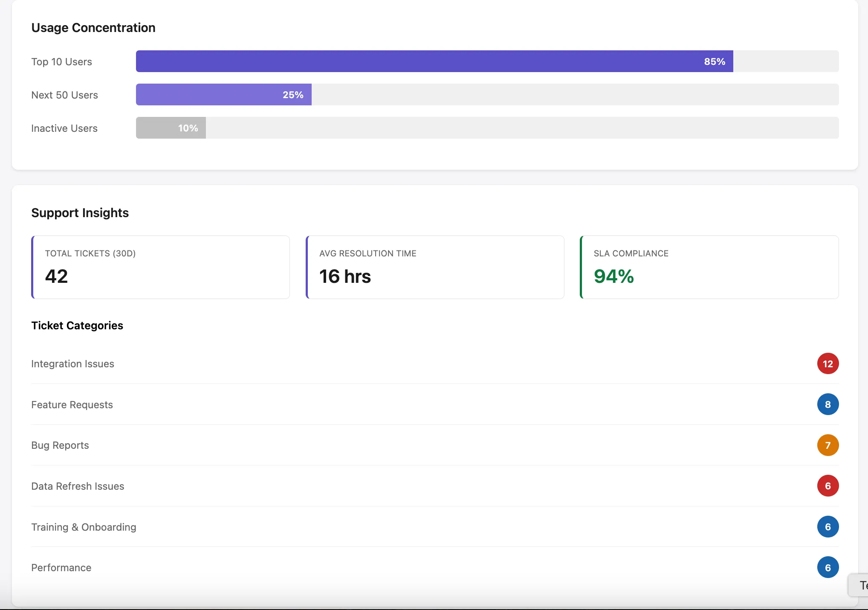Click the red 6 badge for Data Refresh Issues
Image resolution: width=868 pixels, height=610 pixels.
827,486
